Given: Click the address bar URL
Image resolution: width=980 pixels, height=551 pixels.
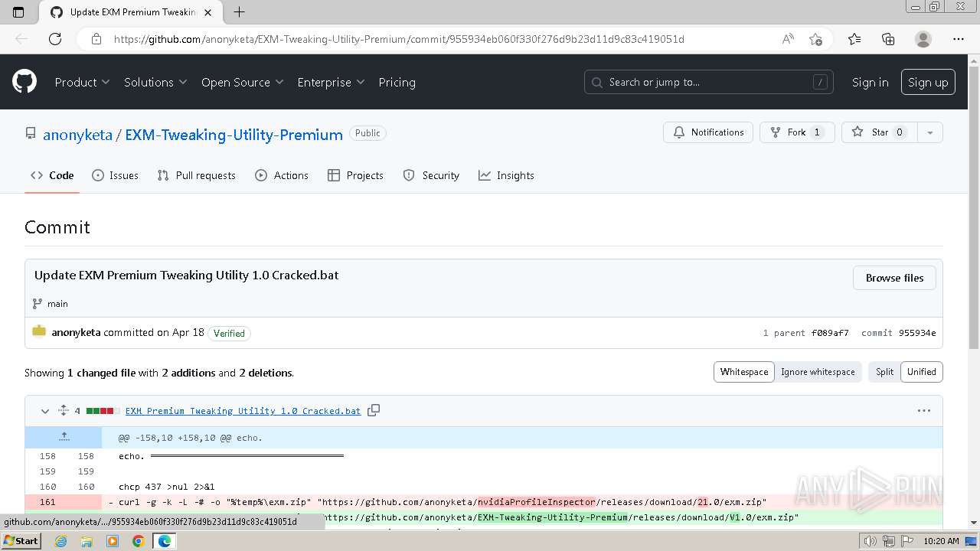Looking at the screenshot, I should [x=399, y=39].
